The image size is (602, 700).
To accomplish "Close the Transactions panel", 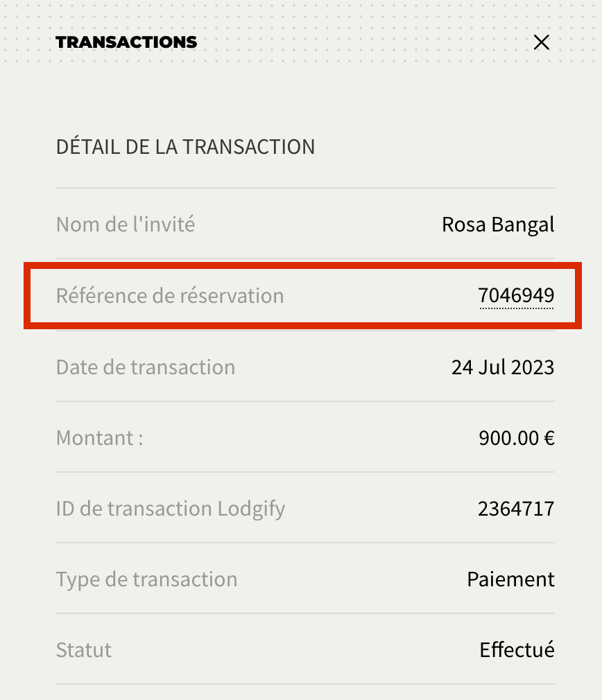I will point(542,42).
